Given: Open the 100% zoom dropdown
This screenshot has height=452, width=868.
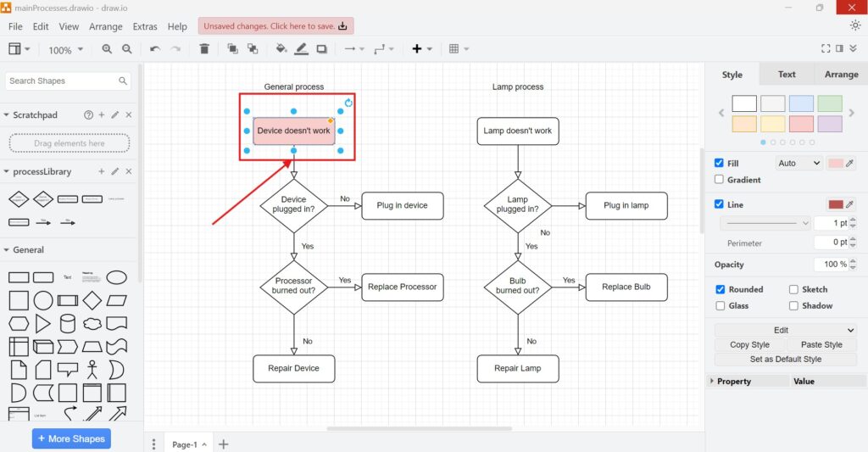Looking at the screenshot, I should [x=65, y=50].
